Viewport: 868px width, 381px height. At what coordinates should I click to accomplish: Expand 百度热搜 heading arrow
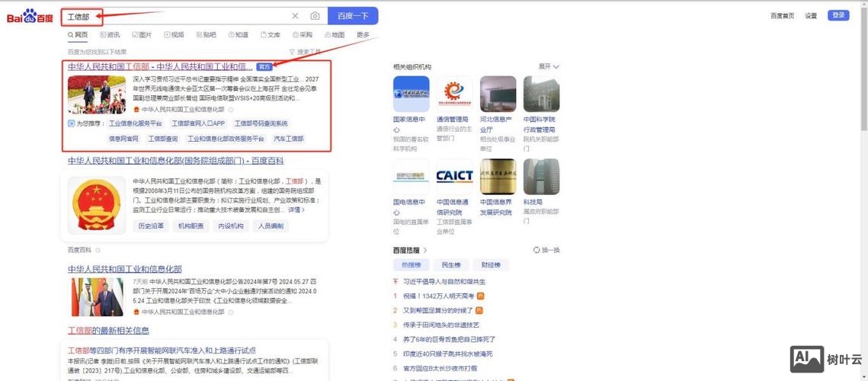pyautogui.click(x=425, y=250)
